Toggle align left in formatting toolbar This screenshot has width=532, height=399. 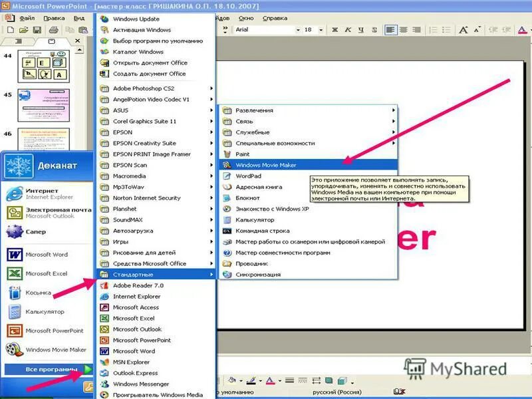point(390,30)
